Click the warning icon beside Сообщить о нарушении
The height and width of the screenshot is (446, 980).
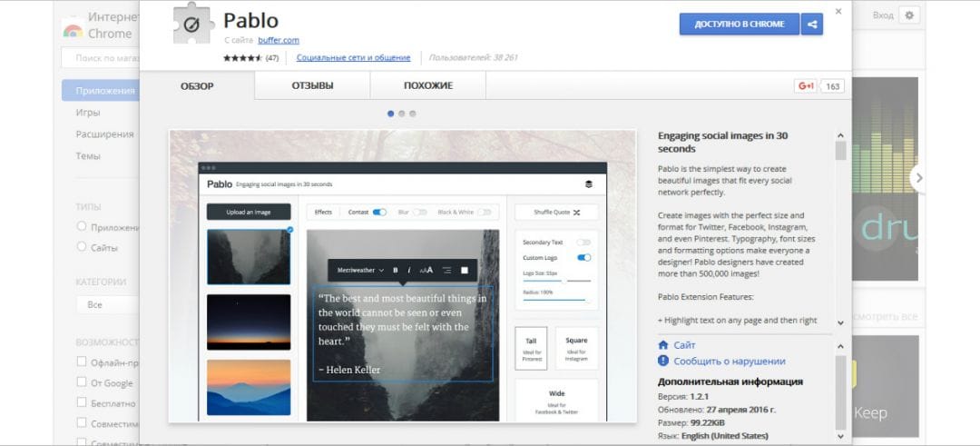pos(663,361)
